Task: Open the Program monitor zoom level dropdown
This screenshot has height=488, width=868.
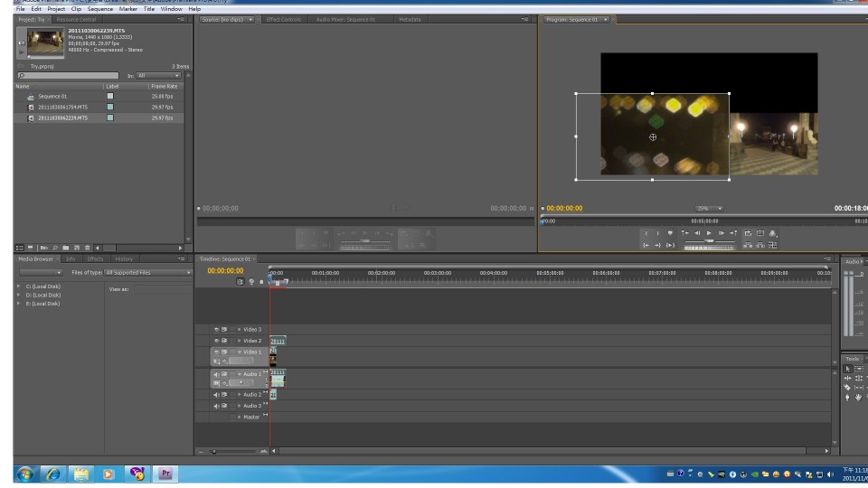Action: pos(710,208)
